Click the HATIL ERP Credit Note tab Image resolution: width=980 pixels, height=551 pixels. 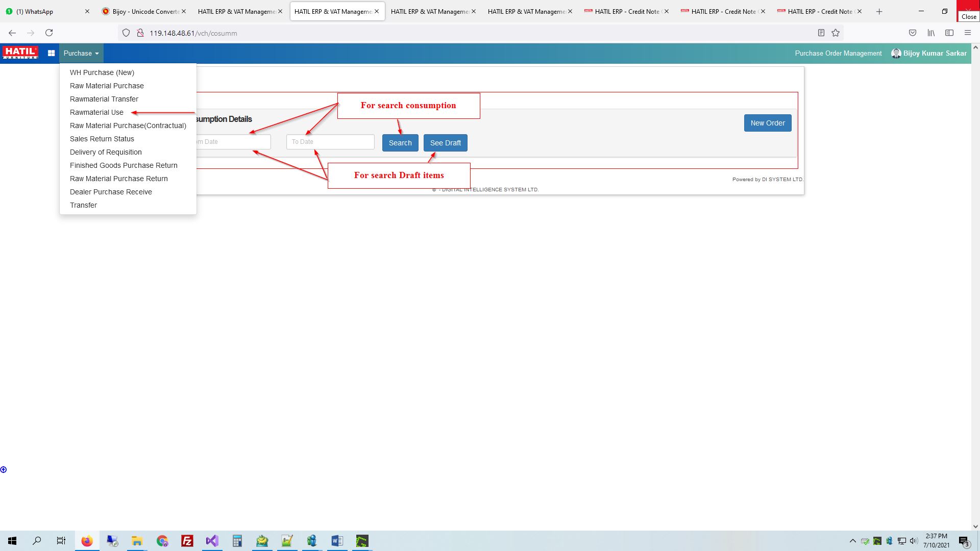pos(625,11)
